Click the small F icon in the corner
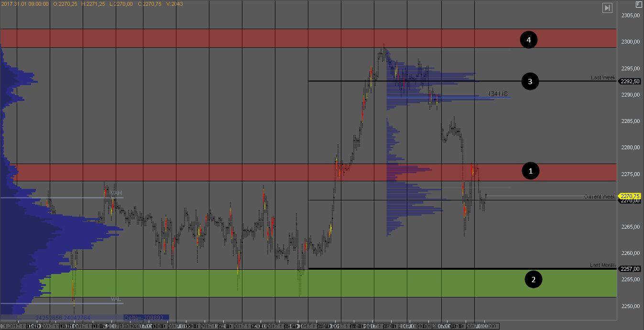 [x=638, y=4]
